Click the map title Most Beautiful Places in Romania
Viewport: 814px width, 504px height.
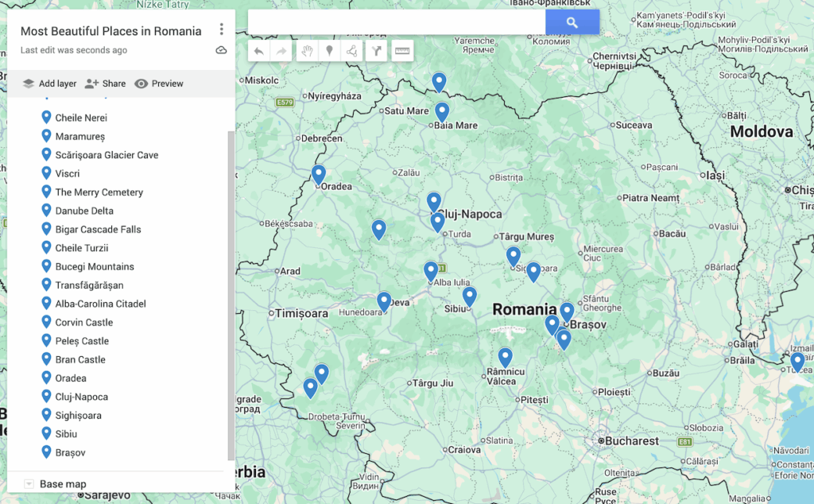click(111, 31)
